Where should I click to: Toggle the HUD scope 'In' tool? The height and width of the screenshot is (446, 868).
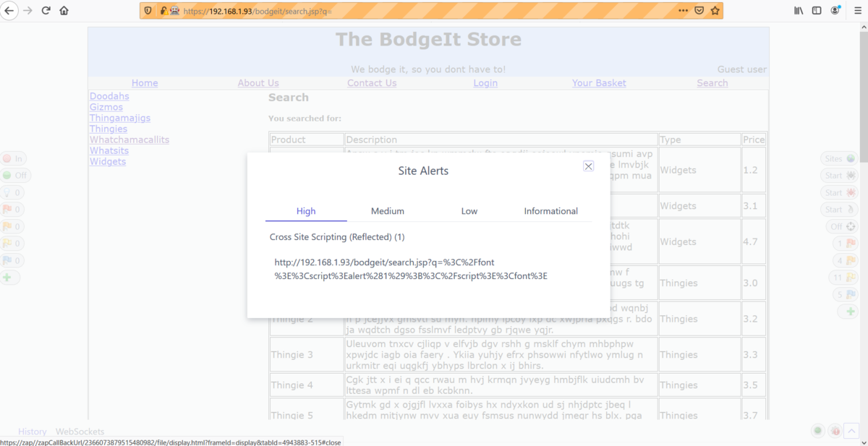[13, 158]
